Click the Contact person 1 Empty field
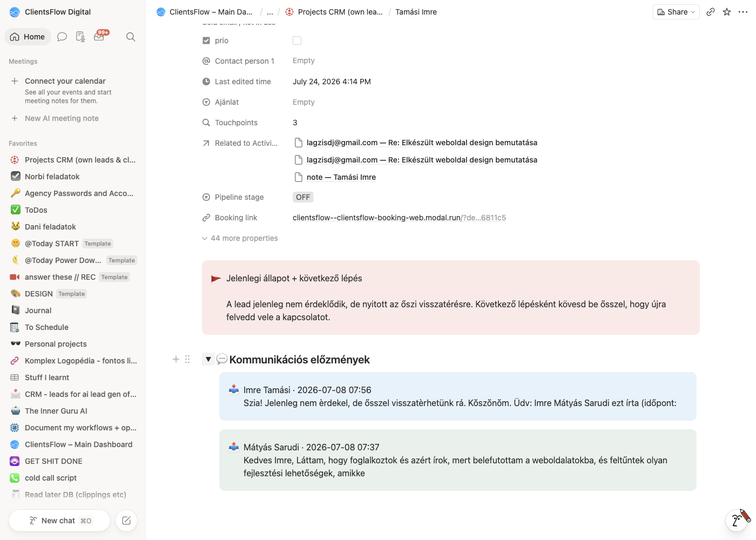This screenshot has width=756, height=540. [303, 61]
